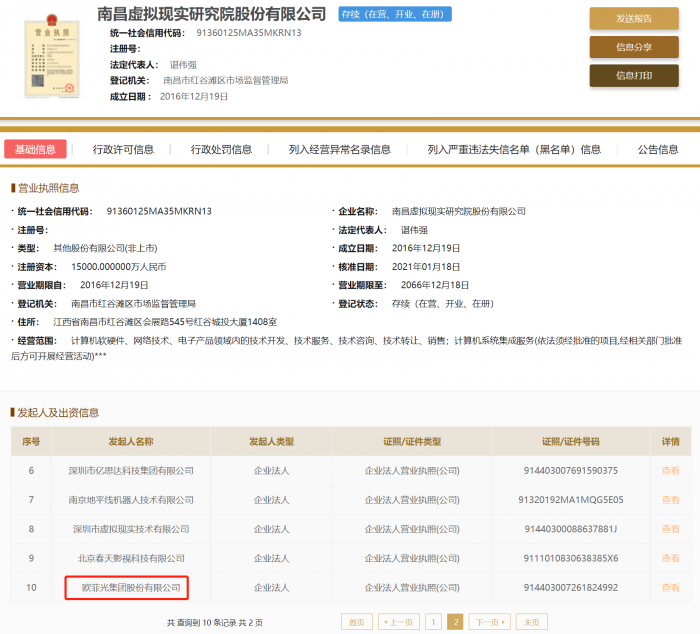Click header credit code 91360125MA35MKRN13
Screen dimensions: 700x634
point(249,33)
